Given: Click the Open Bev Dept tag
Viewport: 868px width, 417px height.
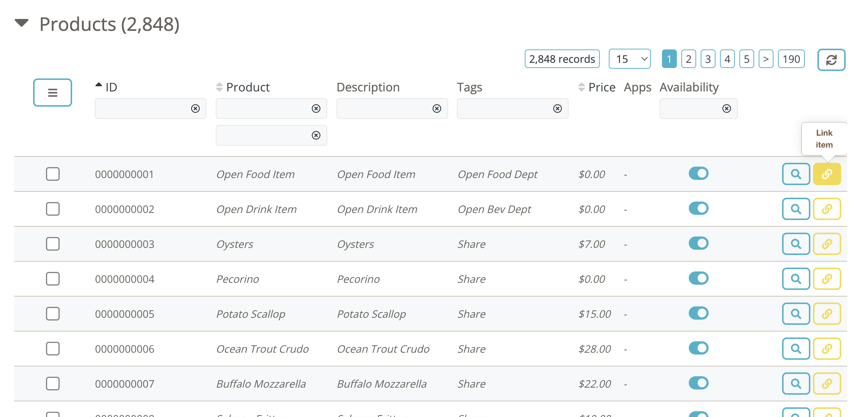Looking at the screenshot, I should tap(494, 209).
